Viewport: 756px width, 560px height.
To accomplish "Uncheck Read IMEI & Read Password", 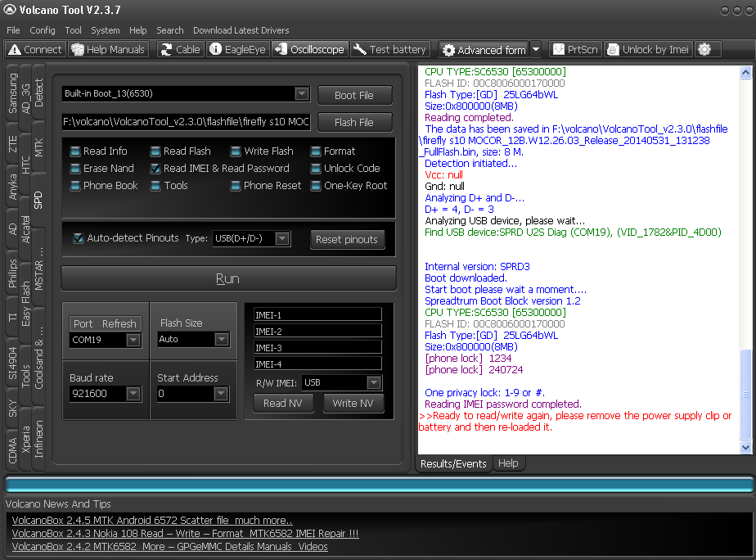I will tap(155, 169).
